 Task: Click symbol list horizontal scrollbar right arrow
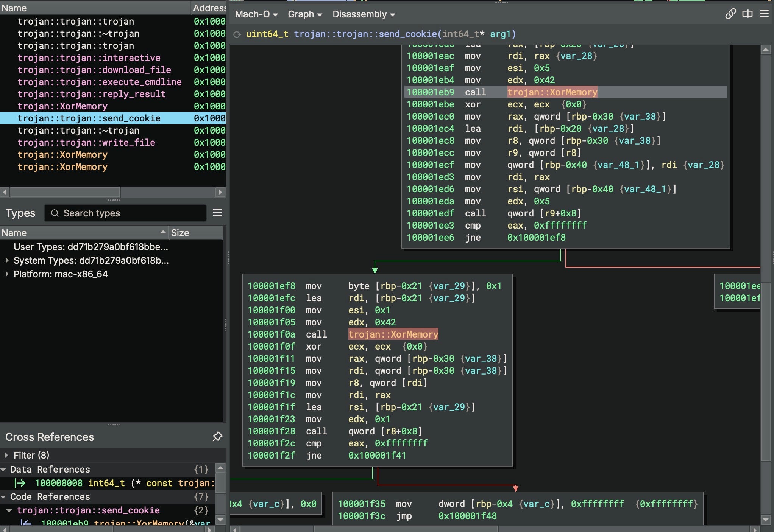click(220, 192)
